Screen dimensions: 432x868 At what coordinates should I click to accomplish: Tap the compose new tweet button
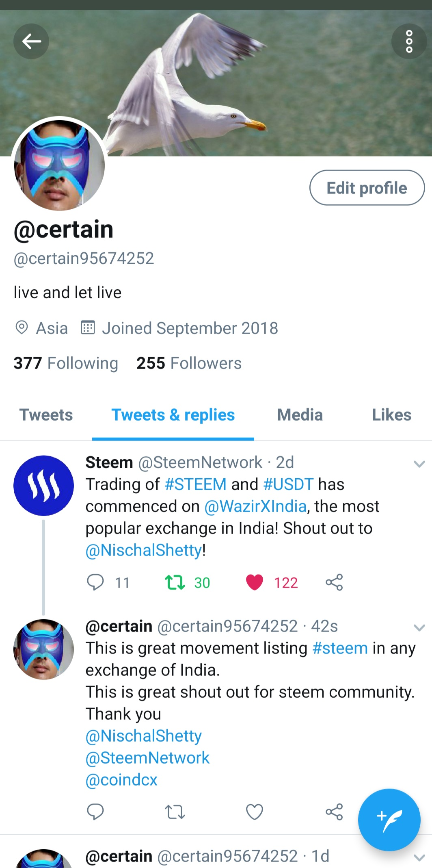[x=389, y=820]
